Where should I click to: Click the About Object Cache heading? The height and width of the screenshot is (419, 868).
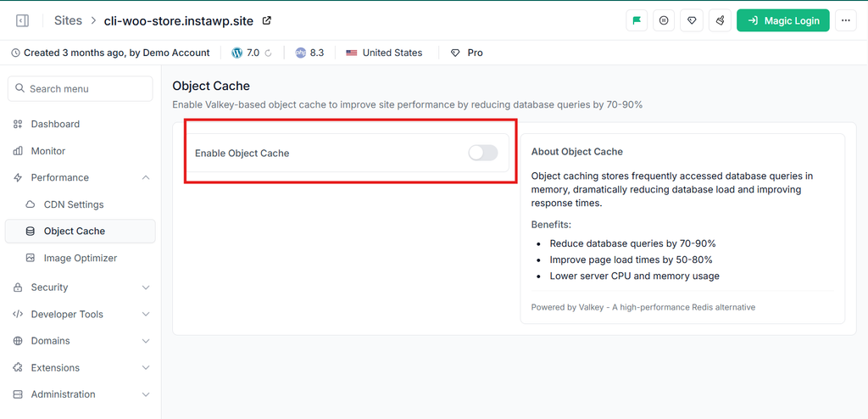pyautogui.click(x=576, y=152)
